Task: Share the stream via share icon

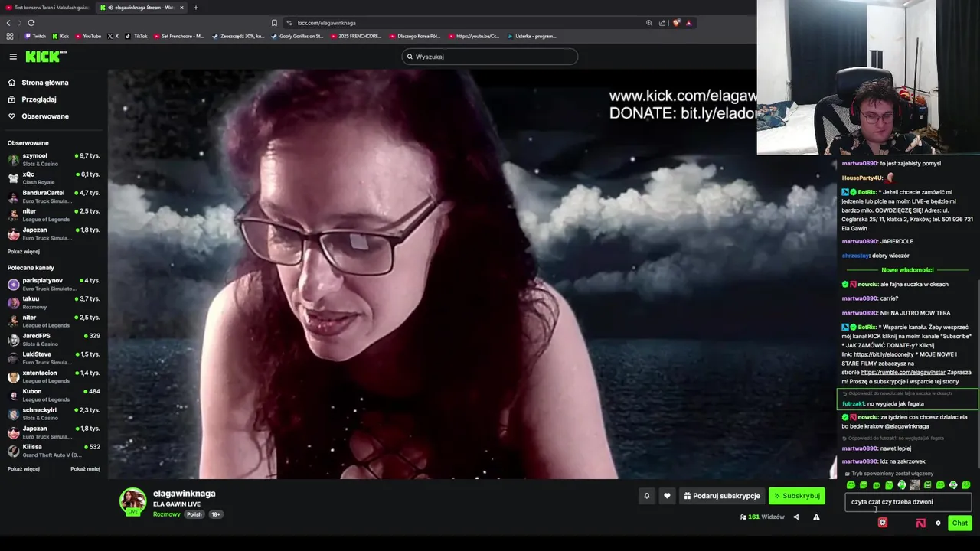Action: click(796, 517)
